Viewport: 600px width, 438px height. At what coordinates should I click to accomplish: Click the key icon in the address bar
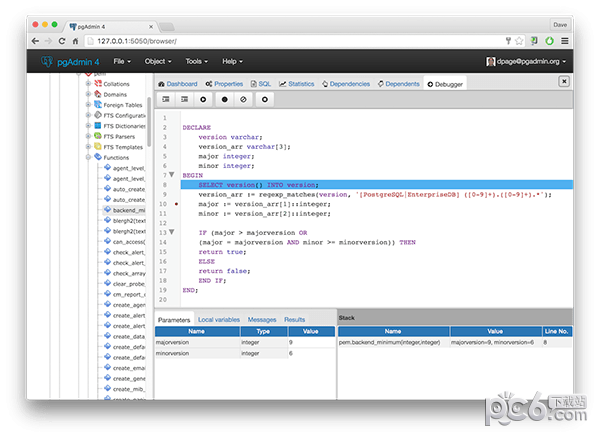coord(508,41)
